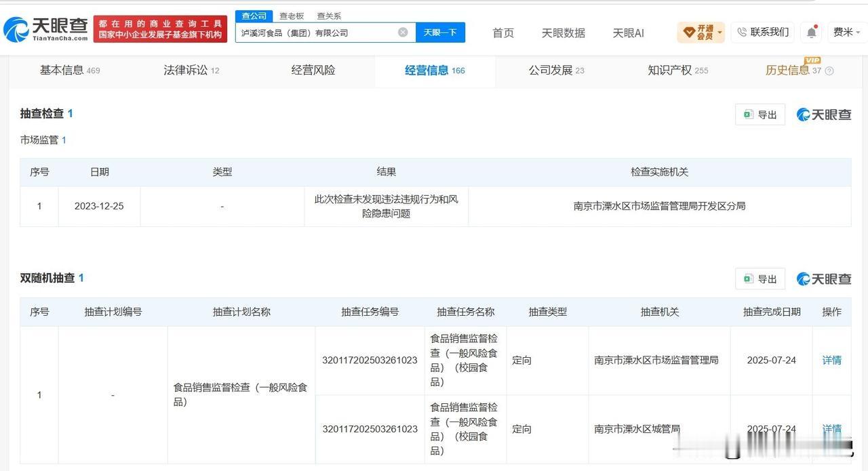Switch to 查关系 search tab
Screen dimensions: 868x471
[329, 16]
